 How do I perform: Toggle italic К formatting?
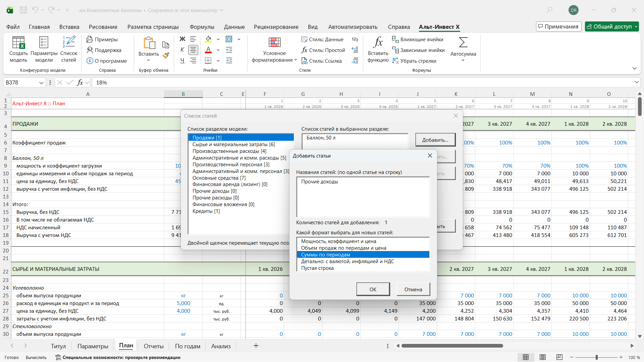[x=182, y=50]
